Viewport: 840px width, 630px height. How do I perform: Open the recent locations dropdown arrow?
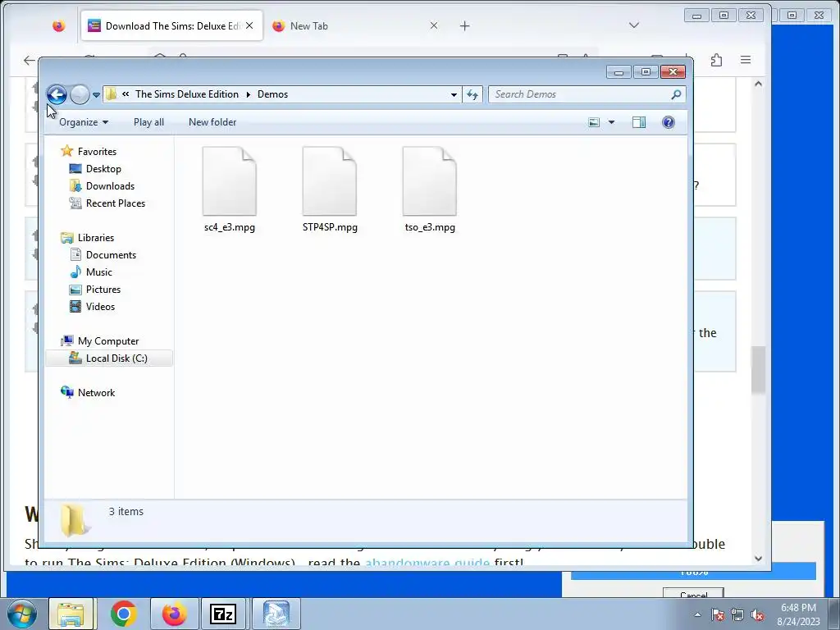[x=96, y=95]
